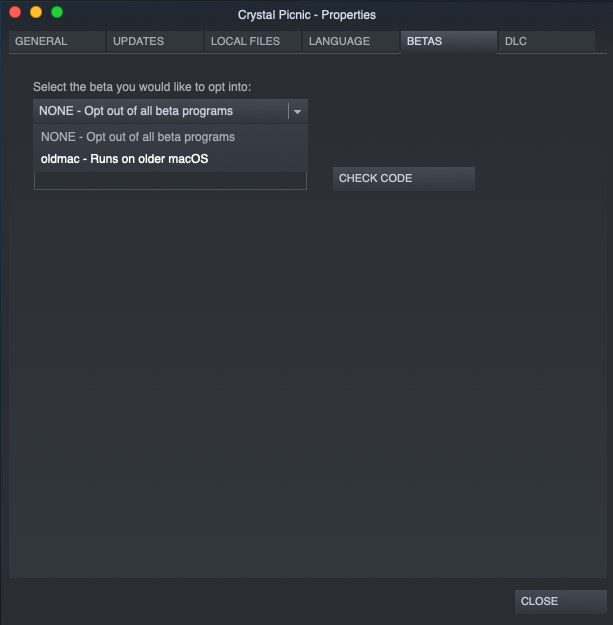Focus the beta access code input field

[x=170, y=181]
